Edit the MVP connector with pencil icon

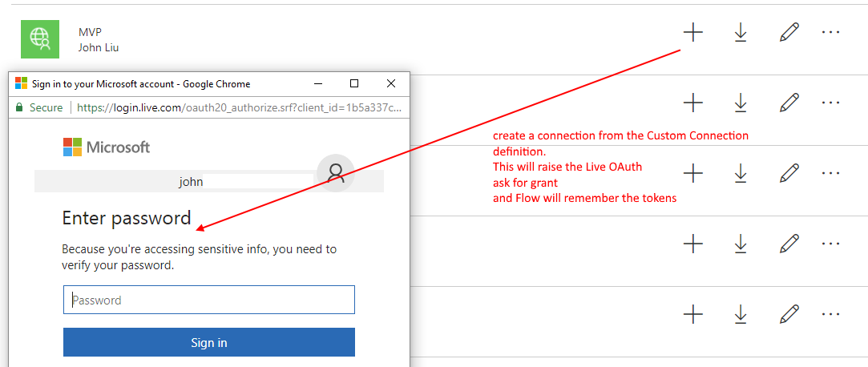tap(789, 32)
